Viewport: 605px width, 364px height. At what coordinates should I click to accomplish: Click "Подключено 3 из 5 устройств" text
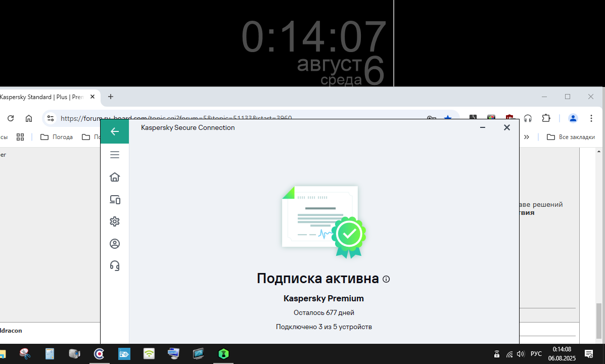pos(323,327)
